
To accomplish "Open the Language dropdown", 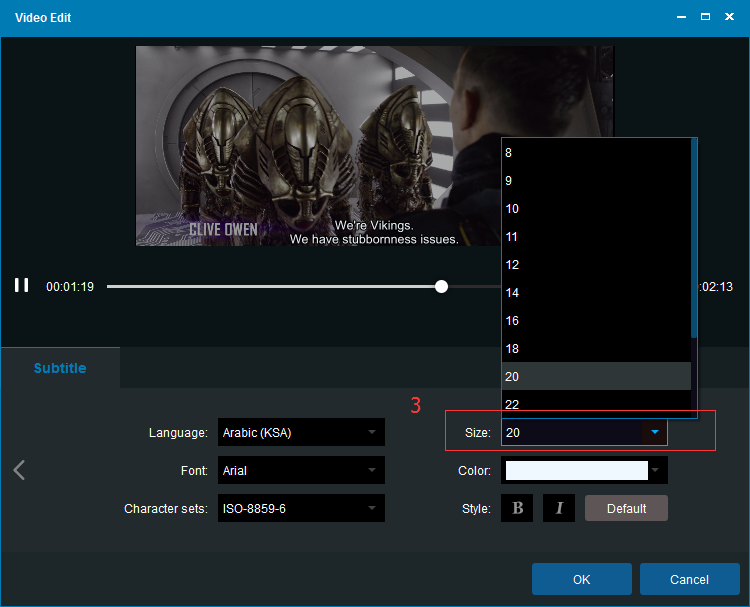I will click(300, 433).
